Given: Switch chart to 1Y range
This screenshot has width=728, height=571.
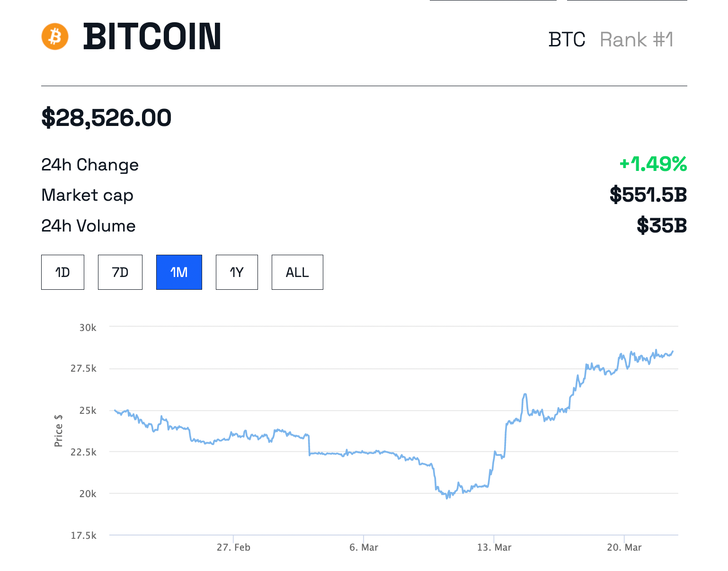Looking at the screenshot, I should 237,272.
